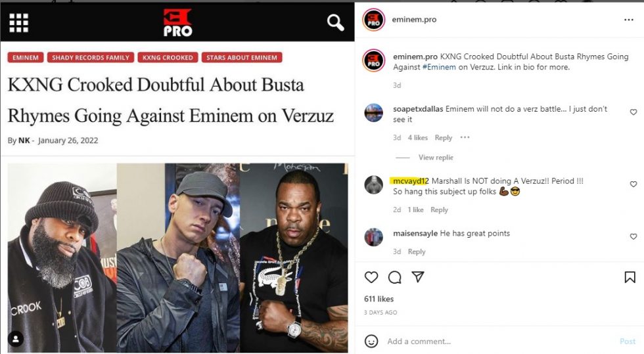Select the SHADY RECORDS FAMILY tag
This screenshot has width=644, height=354.
click(91, 58)
